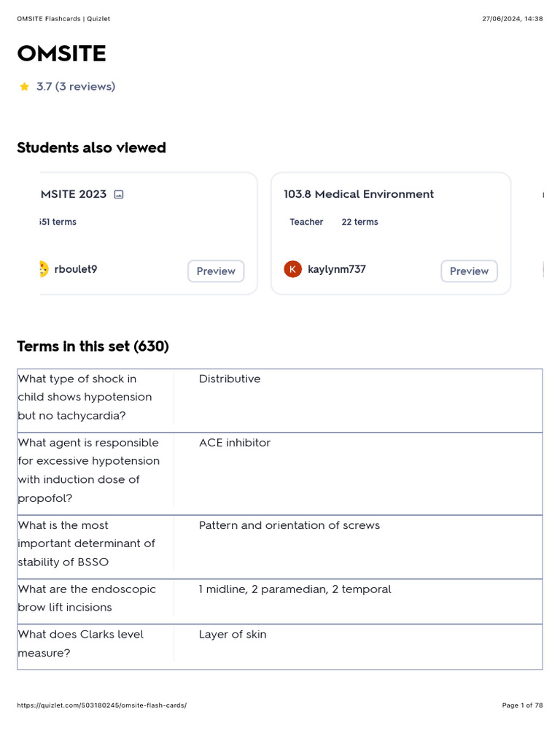The width and height of the screenshot is (560, 747).
Task: Click the Terms in this set (630) heading
Action: 93,347
